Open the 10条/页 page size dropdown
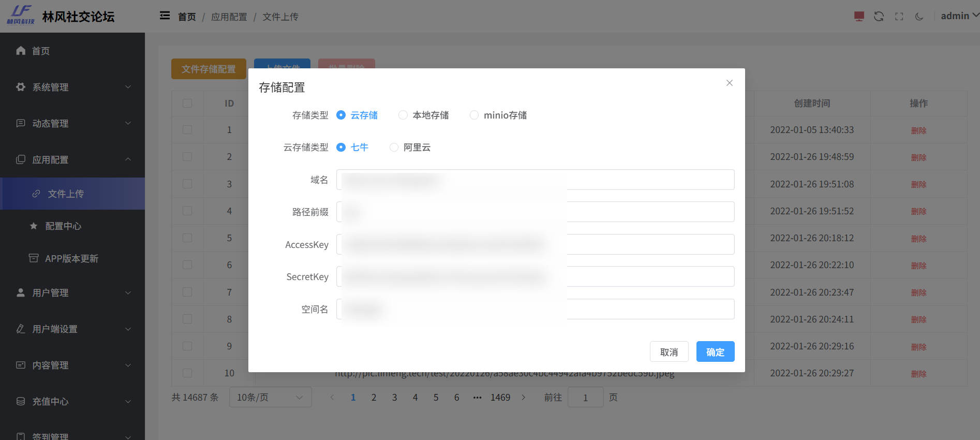 (271, 397)
